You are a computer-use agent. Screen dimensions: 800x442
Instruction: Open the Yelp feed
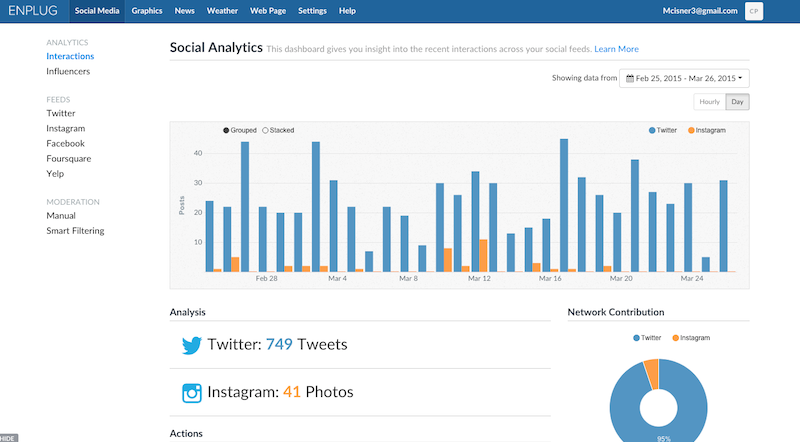click(55, 174)
